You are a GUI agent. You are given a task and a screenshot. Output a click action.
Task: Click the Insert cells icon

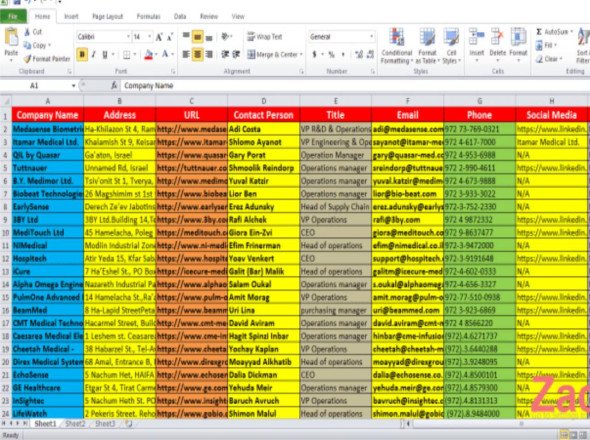pyautogui.click(x=476, y=37)
